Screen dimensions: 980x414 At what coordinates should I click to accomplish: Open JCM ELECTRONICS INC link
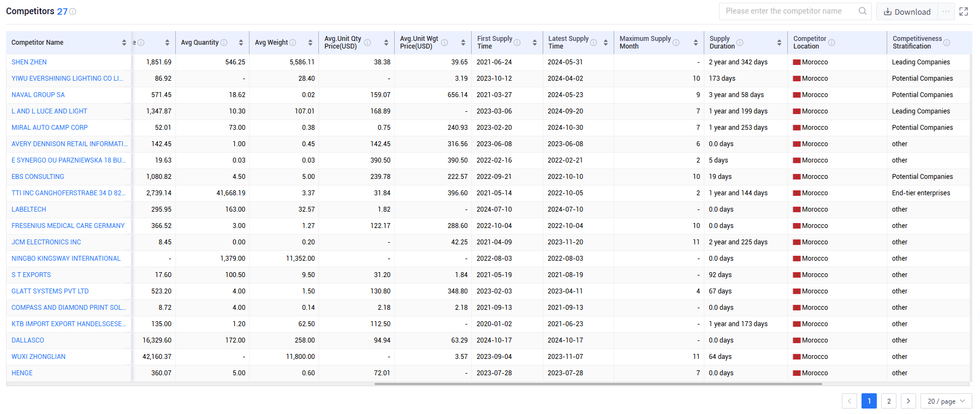pyautogui.click(x=46, y=242)
